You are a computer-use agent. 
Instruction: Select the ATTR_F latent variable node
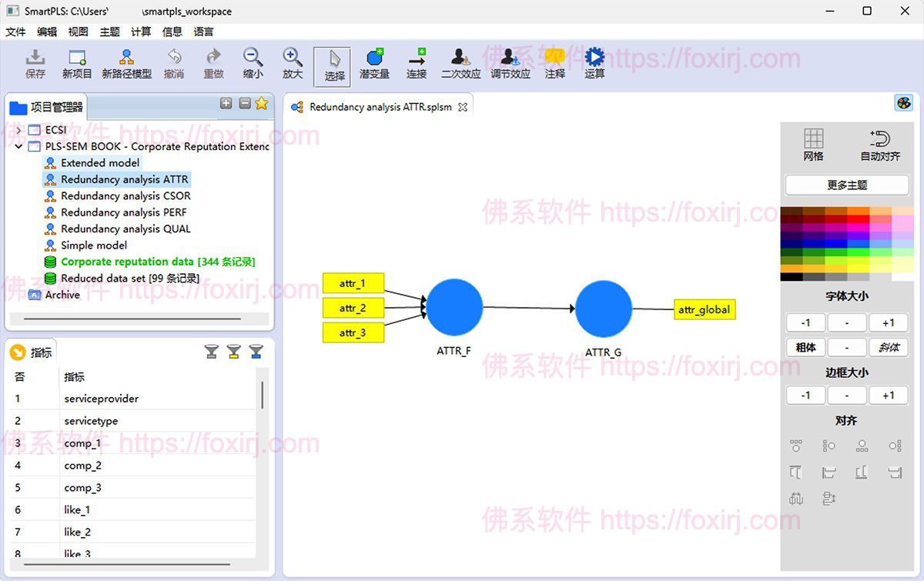(454, 308)
